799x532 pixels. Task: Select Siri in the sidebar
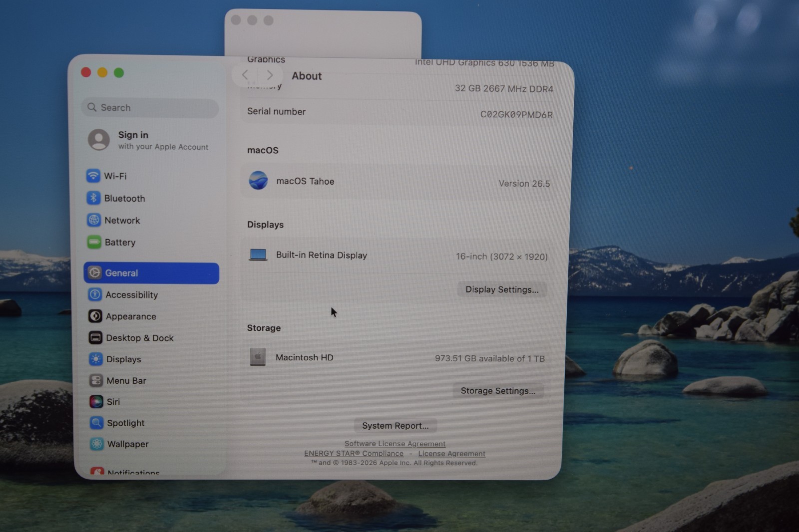coord(152,401)
